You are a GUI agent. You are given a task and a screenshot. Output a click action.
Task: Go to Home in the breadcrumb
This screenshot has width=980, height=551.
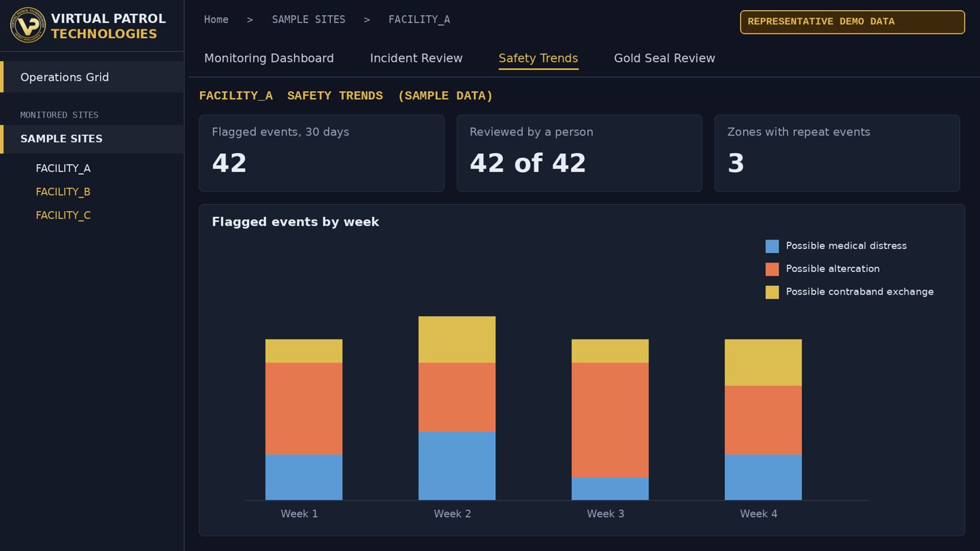click(x=216, y=20)
